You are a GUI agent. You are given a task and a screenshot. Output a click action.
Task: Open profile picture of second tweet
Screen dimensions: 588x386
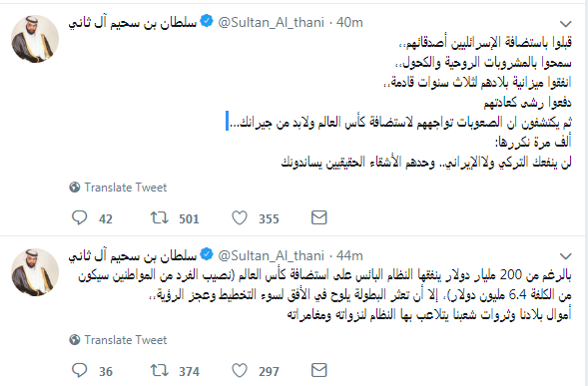point(35,272)
